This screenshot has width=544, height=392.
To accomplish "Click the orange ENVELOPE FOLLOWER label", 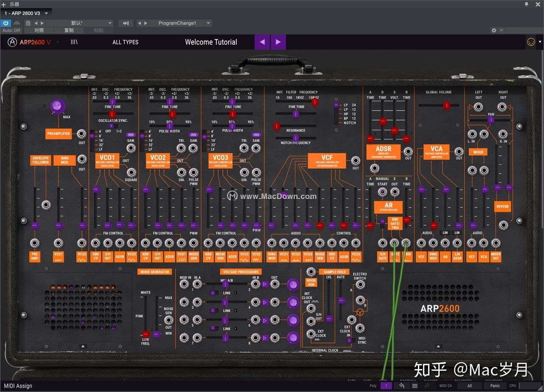I will coord(41,160).
